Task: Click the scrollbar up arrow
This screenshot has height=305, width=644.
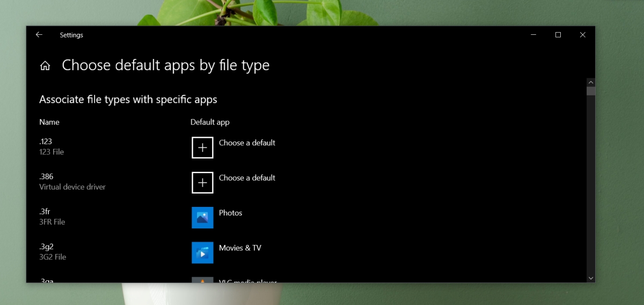Action: [591, 83]
